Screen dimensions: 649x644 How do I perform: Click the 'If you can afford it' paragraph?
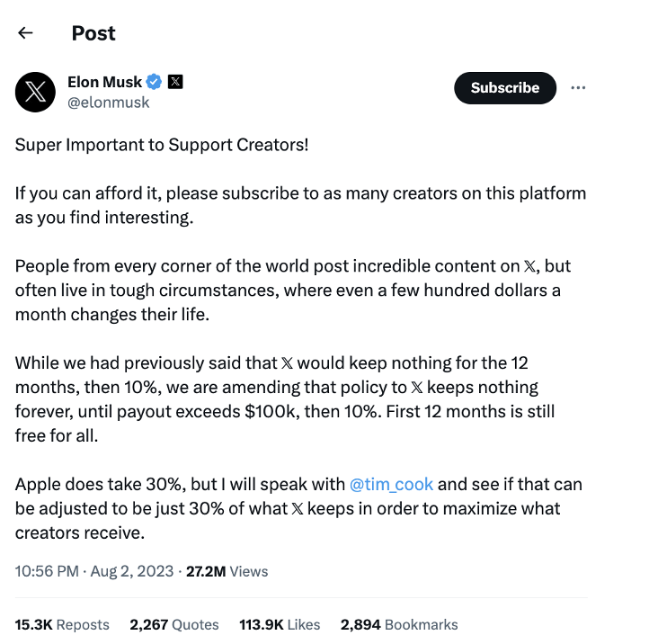coord(299,205)
